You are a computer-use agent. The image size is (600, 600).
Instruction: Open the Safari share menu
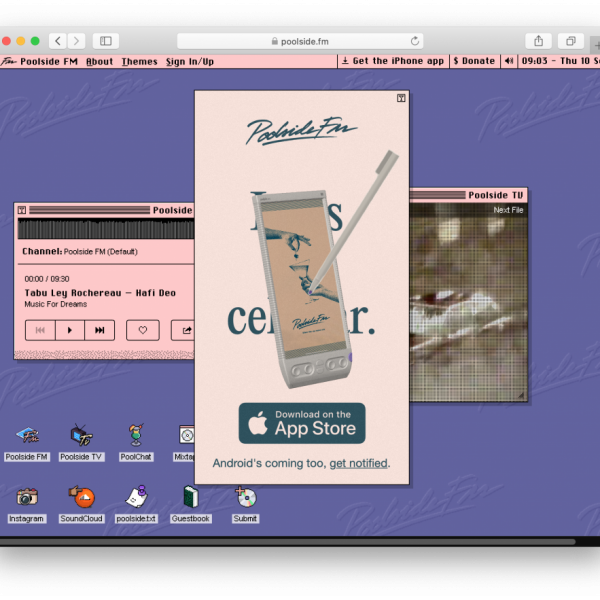(538, 41)
